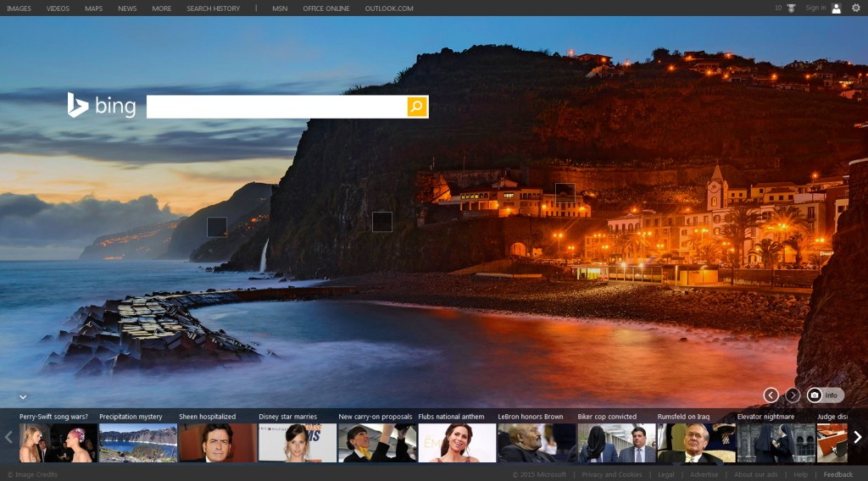Open the MAPS tab
Screen dimensions: 868x481
(x=93, y=8)
